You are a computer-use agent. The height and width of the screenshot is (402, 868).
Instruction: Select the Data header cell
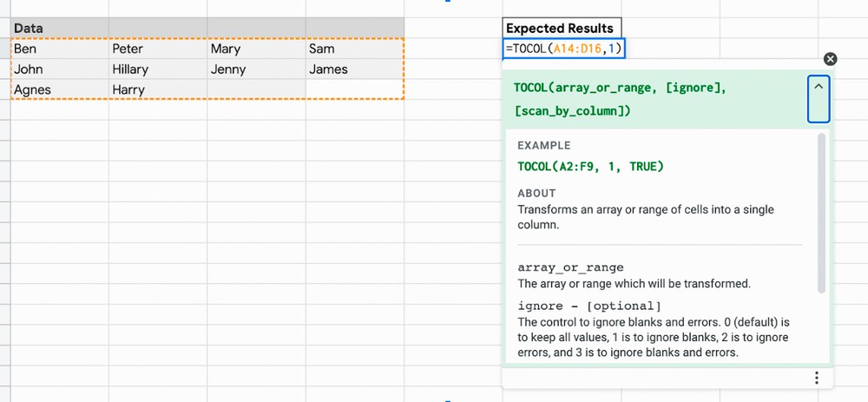[60, 29]
